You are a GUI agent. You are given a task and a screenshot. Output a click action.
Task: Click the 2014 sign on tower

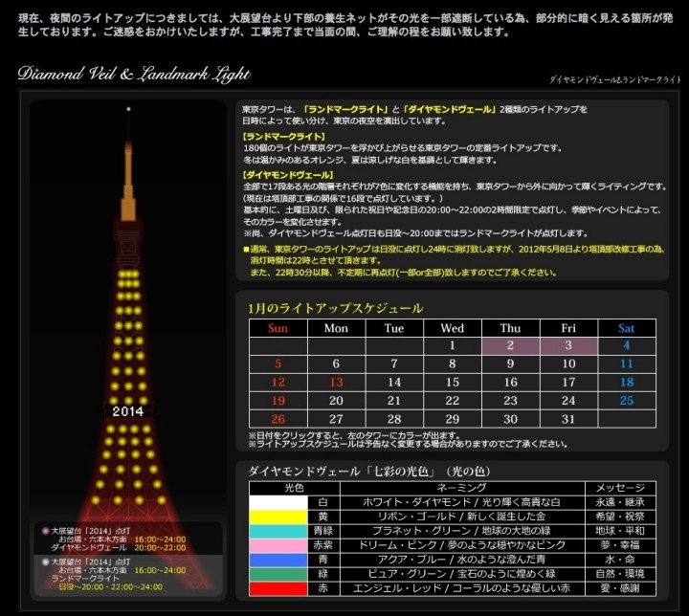tap(128, 411)
